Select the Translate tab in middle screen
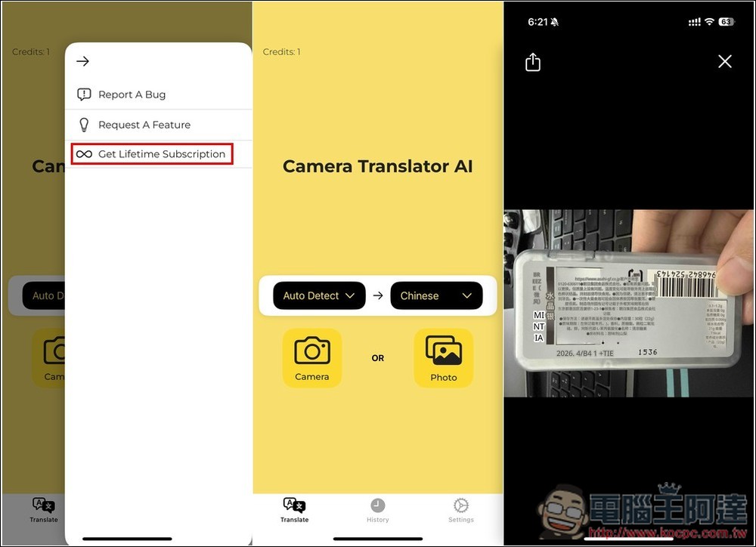Screen dimensions: 756x547 [x=295, y=511]
